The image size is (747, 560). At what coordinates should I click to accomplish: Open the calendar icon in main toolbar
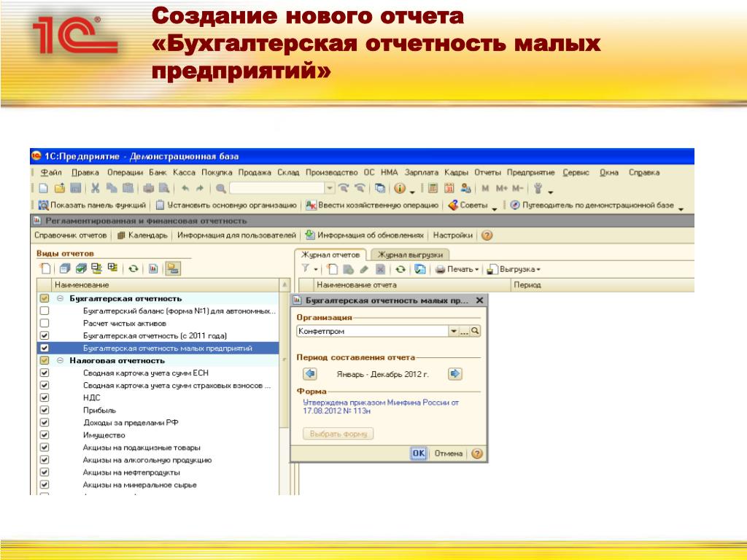[x=449, y=188]
